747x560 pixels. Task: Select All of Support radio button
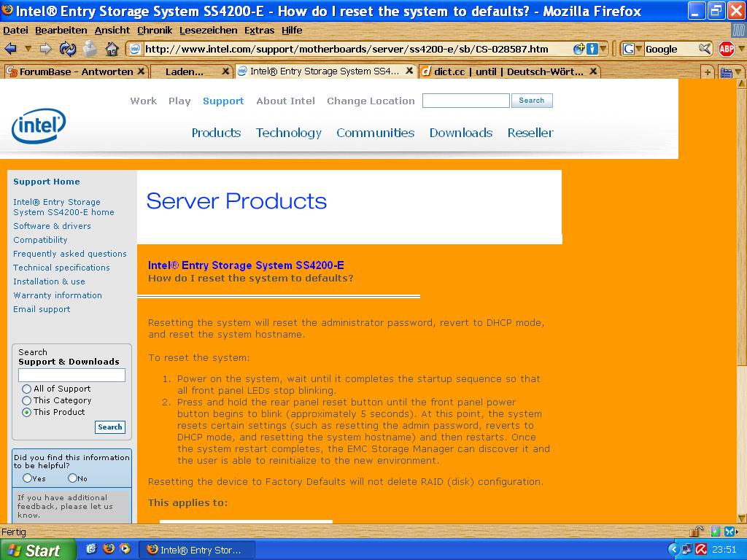pyautogui.click(x=27, y=389)
